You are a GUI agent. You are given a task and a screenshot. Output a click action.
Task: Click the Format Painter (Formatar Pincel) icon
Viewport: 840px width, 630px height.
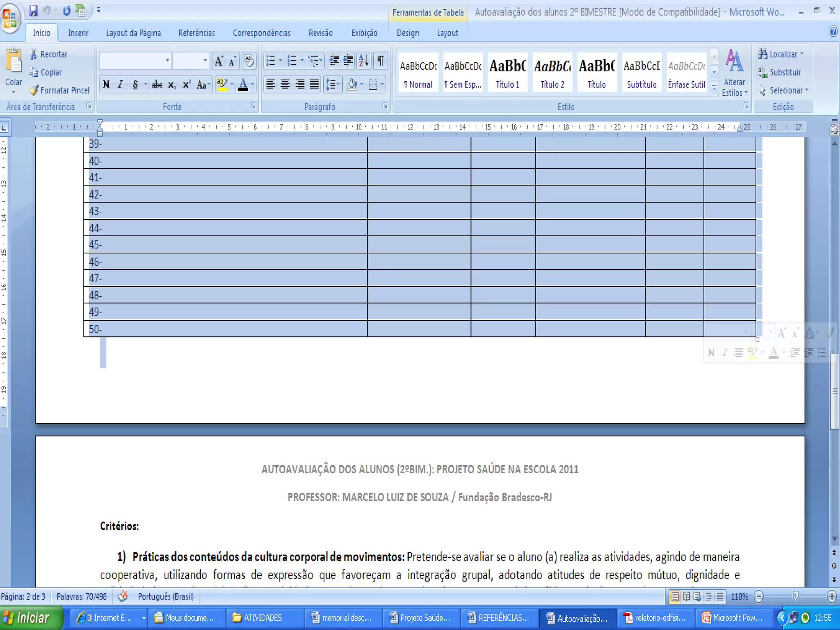tap(34, 90)
